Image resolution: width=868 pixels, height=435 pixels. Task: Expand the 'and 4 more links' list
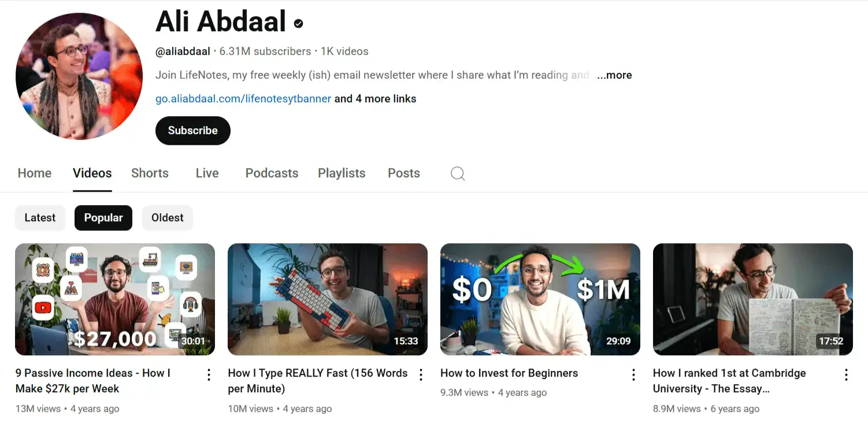coord(375,99)
